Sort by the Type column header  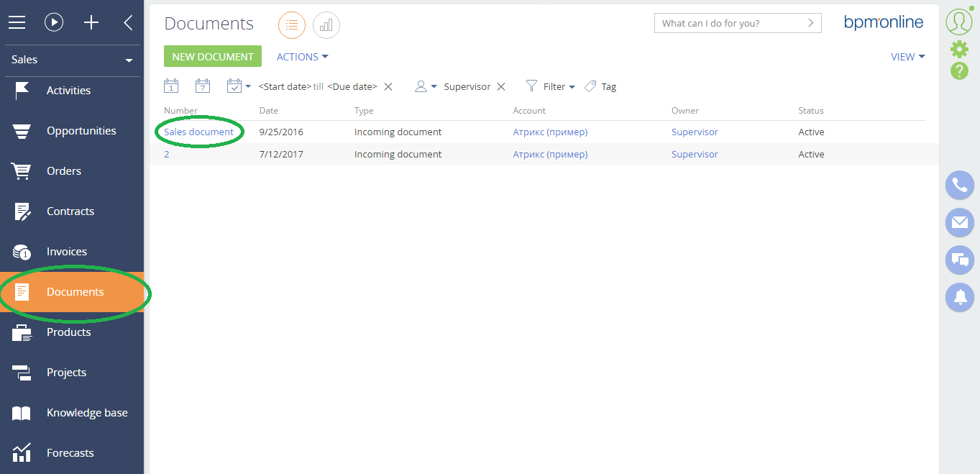tap(364, 111)
